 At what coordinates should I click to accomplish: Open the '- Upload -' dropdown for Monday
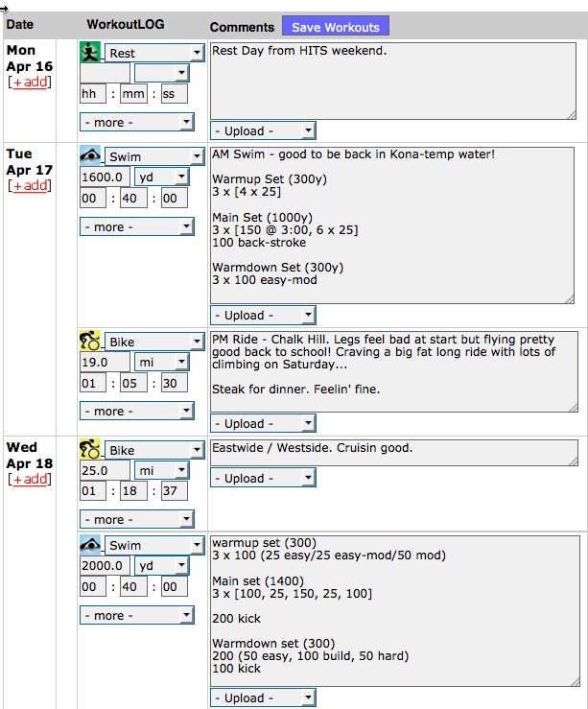263,130
